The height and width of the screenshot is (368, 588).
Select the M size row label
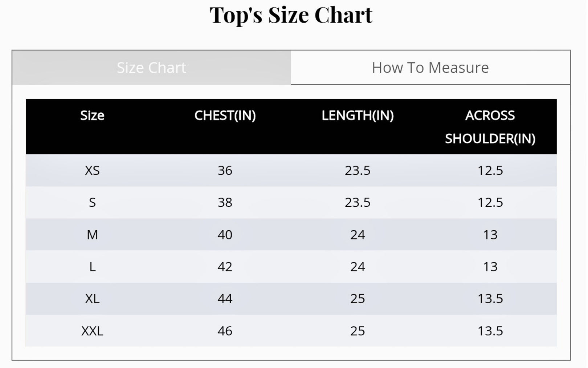[x=92, y=235]
